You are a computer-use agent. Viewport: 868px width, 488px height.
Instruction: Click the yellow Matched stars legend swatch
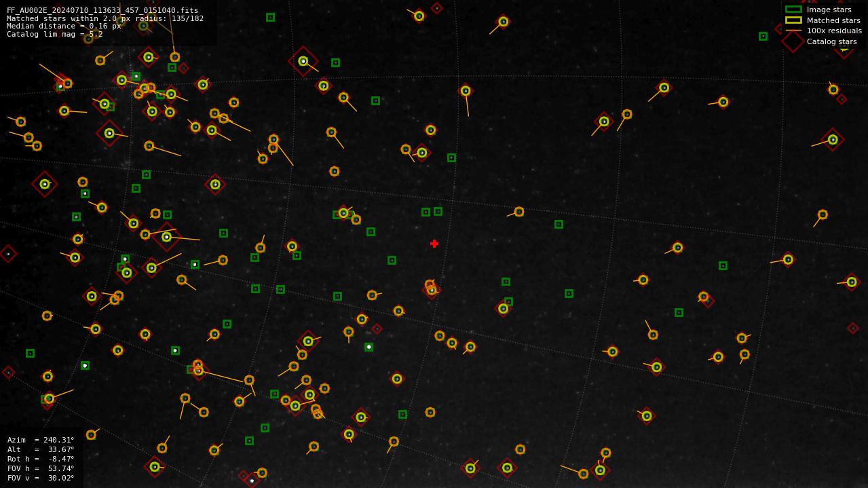point(793,20)
